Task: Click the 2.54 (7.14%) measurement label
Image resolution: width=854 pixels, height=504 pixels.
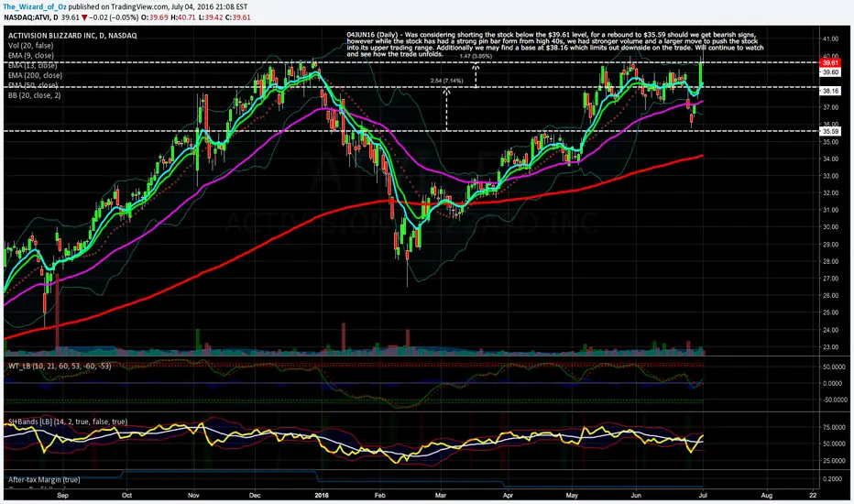Action: coord(446,81)
